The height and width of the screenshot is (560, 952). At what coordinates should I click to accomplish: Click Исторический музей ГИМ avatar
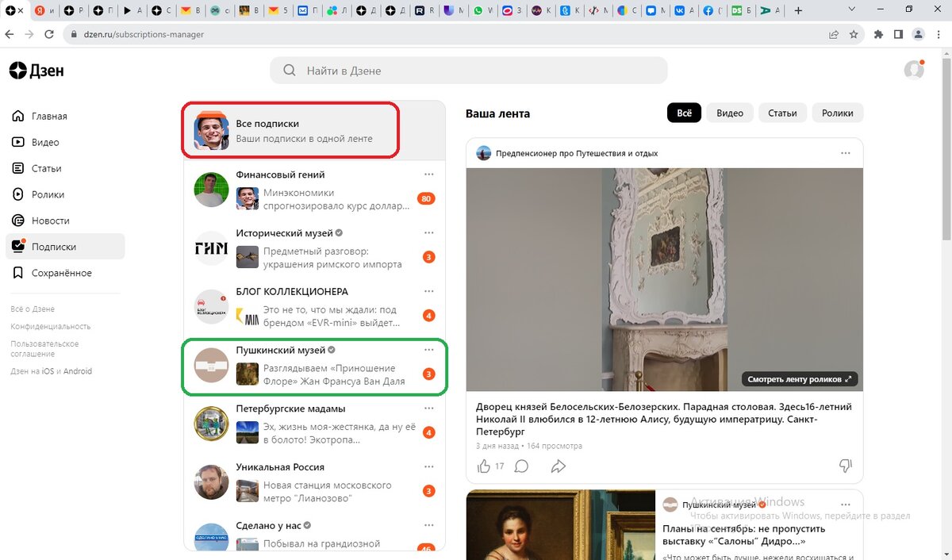tap(212, 249)
